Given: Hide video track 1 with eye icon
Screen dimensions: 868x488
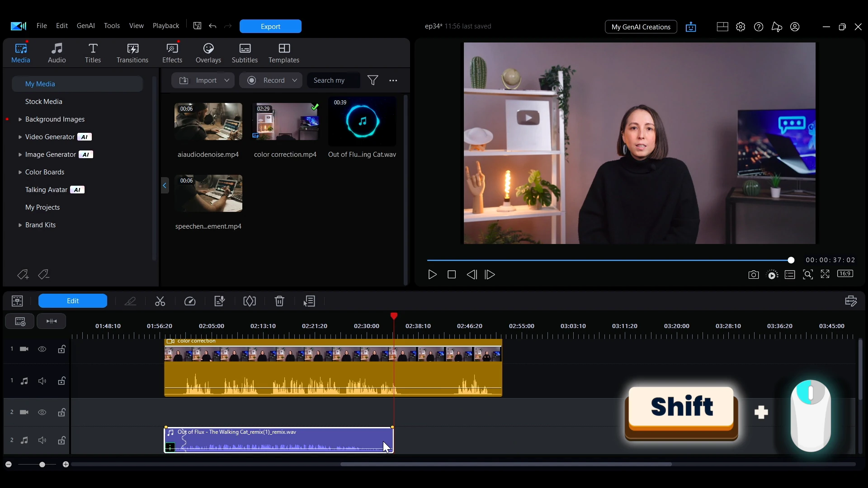Looking at the screenshot, I should (x=42, y=349).
